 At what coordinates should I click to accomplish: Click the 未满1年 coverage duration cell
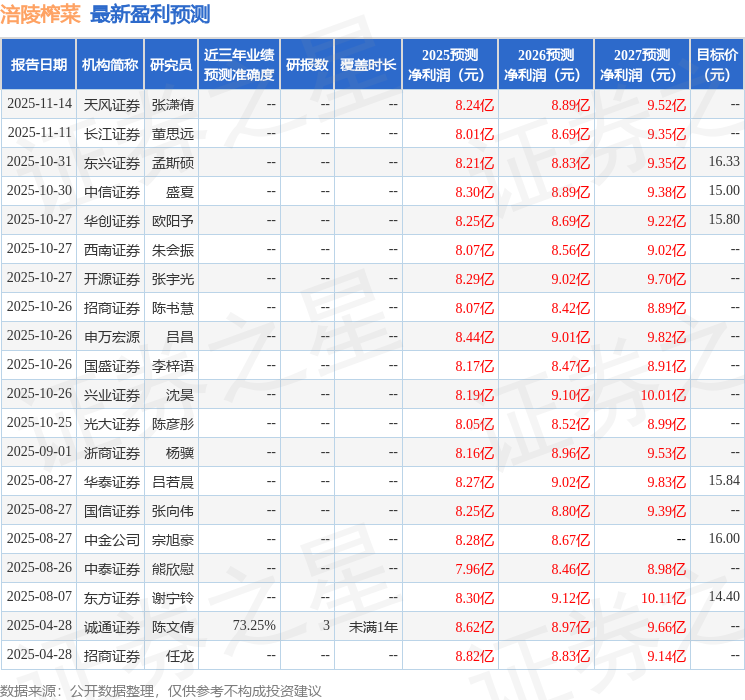[x=372, y=626]
